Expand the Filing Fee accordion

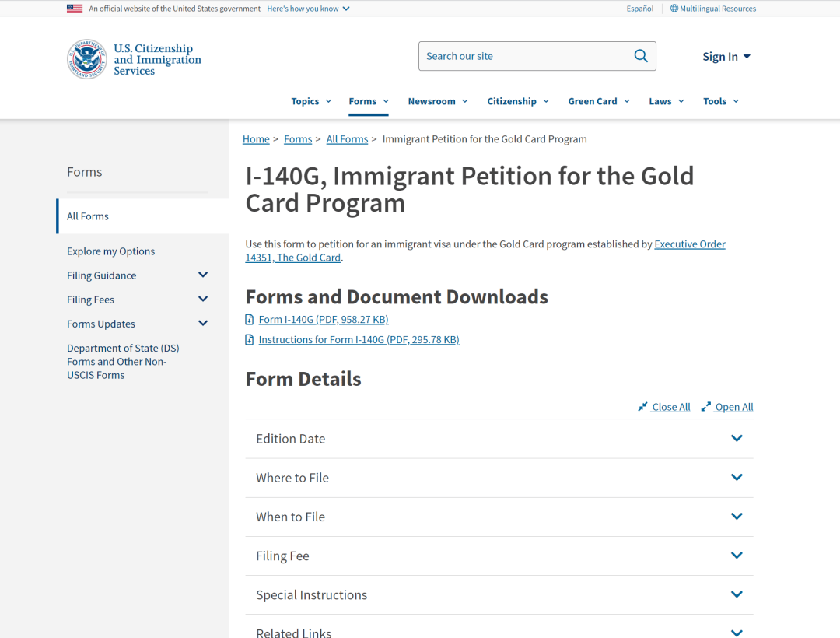pyautogui.click(x=736, y=556)
